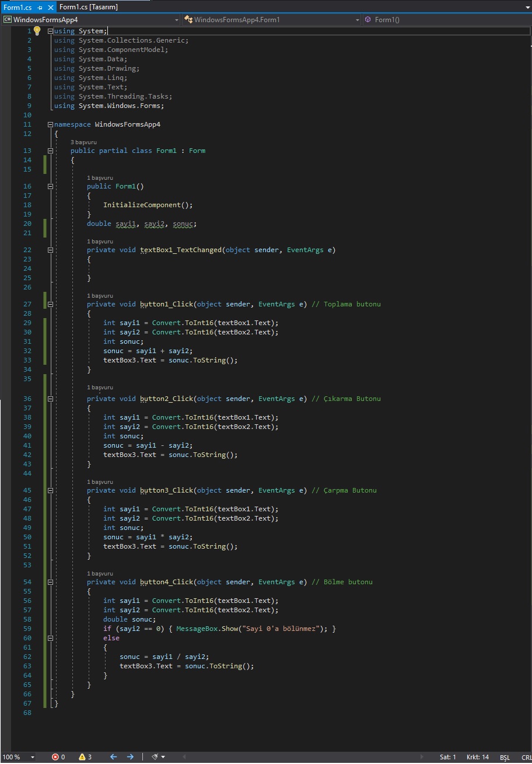Open the 1 başvuru link above textBox1_TextChanged
The image size is (532, 764).
100,241
